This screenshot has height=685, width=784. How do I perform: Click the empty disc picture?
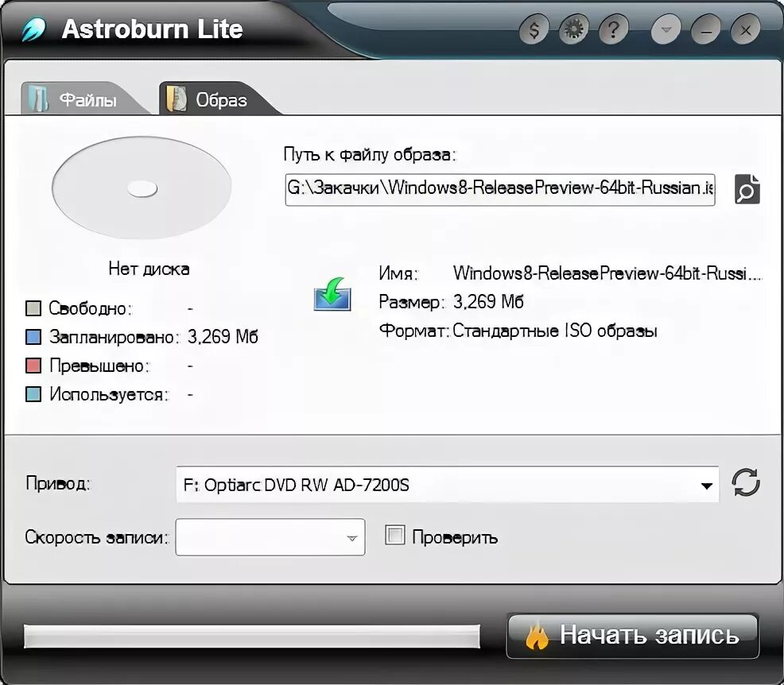click(142, 188)
